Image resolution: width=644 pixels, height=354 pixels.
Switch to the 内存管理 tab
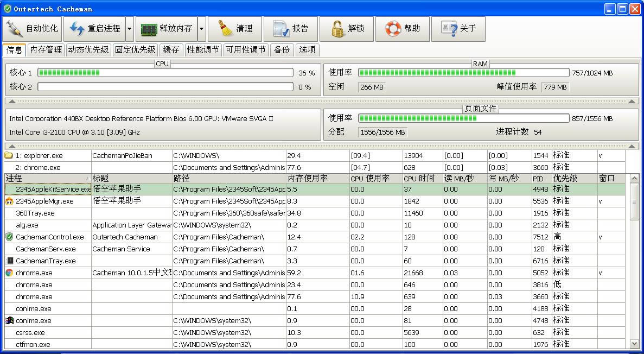pyautogui.click(x=46, y=50)
